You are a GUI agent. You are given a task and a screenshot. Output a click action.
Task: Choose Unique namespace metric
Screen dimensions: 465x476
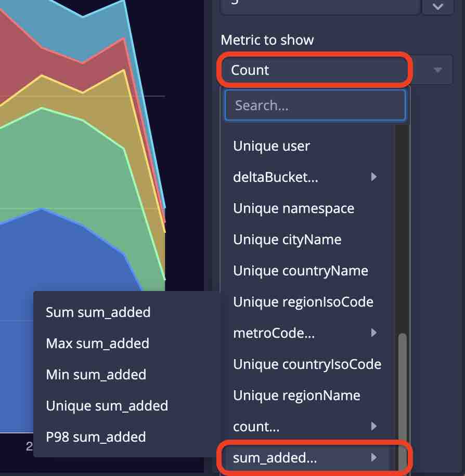(x=293, y=208)
